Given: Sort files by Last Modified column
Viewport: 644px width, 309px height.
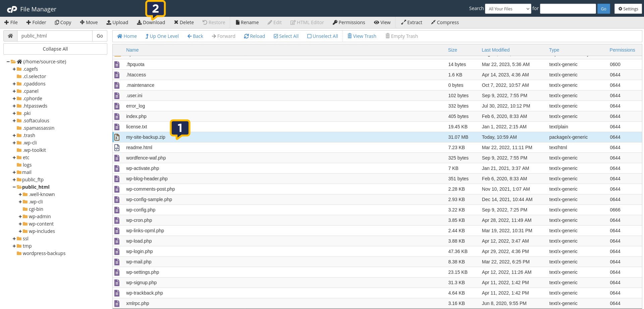Looking at the screenshot, I should (x=495, y=50).
